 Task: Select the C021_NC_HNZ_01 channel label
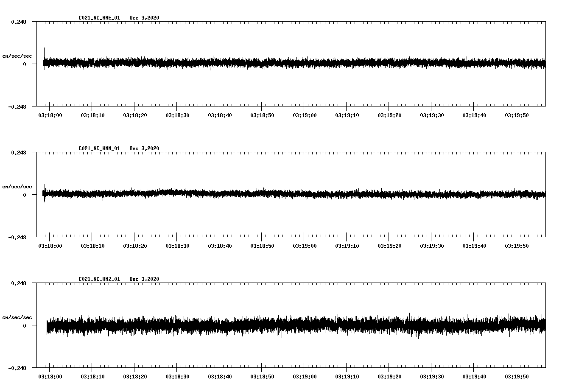click(x=98, y=278)
